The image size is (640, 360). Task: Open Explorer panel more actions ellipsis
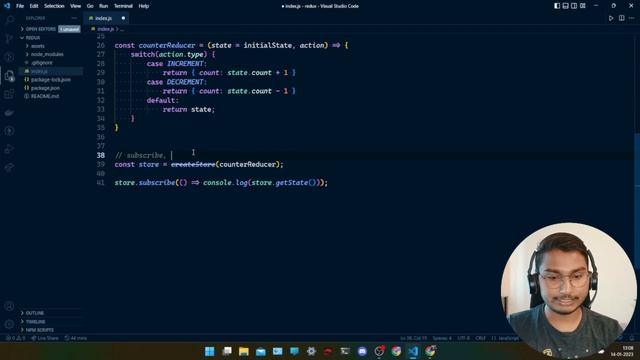pyautogui.click(x=74, y=18)
